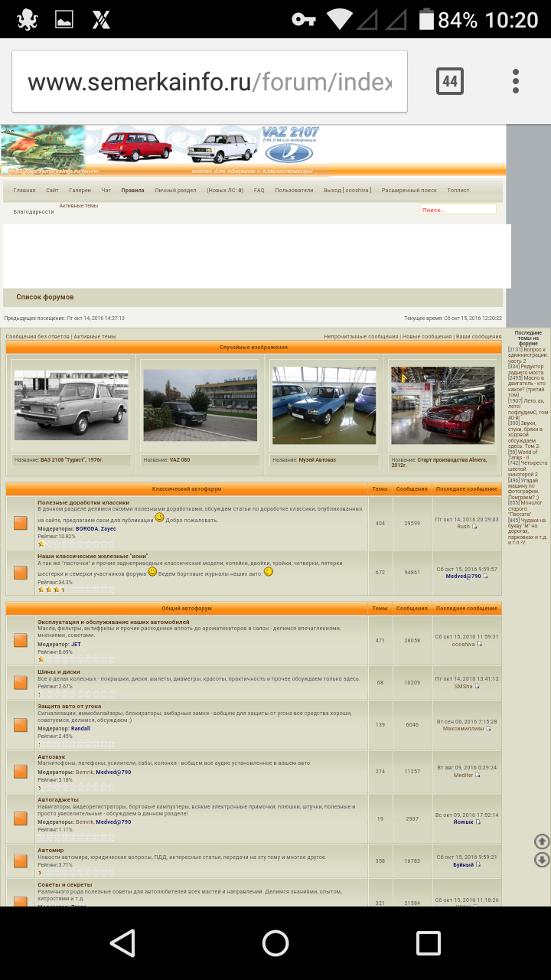Click orange folder icon for Автомир

click(x=21, y=861)
